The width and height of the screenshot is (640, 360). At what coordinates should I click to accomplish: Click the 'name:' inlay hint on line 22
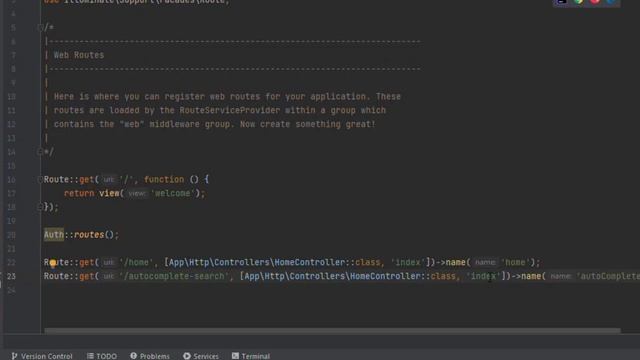click(485, 262)
